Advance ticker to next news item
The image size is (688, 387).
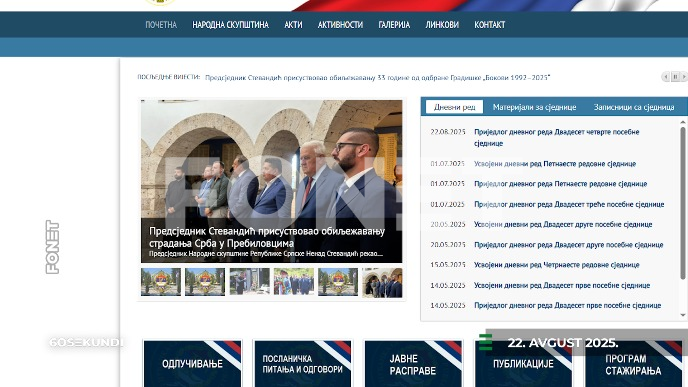click(684, 77)
